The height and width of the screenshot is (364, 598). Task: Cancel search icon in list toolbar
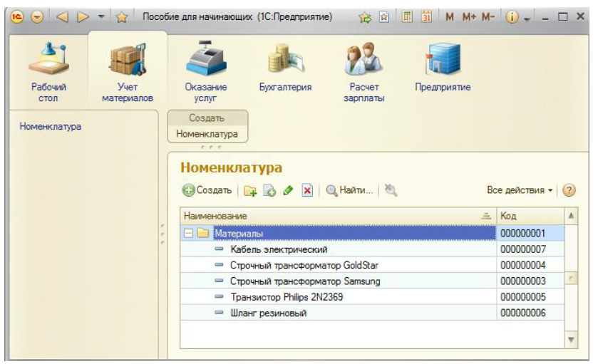pyautogui.click(x=391, y=190)
